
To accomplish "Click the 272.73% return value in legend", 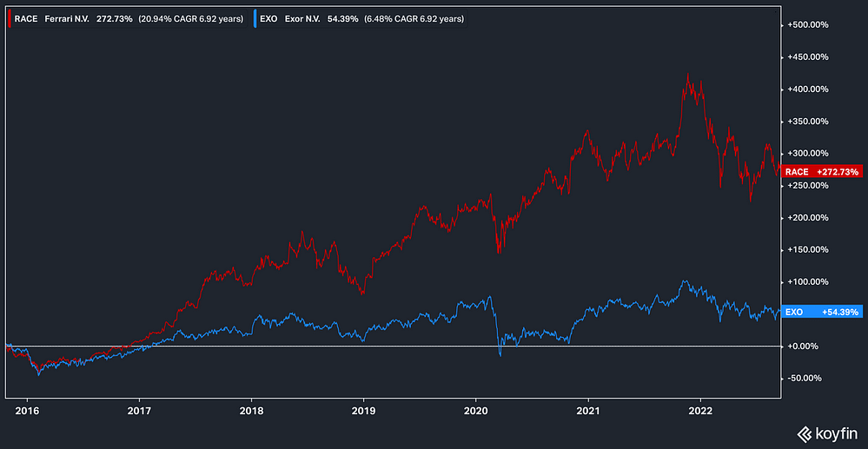I will 114,19.
